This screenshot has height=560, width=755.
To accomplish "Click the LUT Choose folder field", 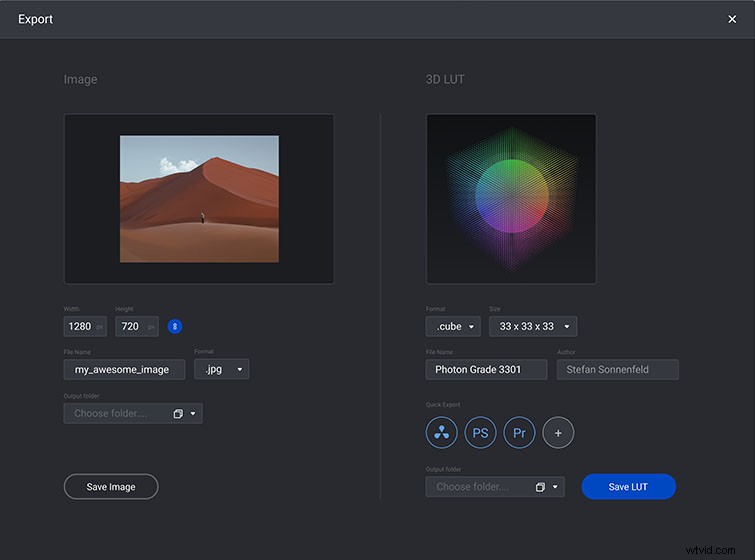I will point(495,487).
